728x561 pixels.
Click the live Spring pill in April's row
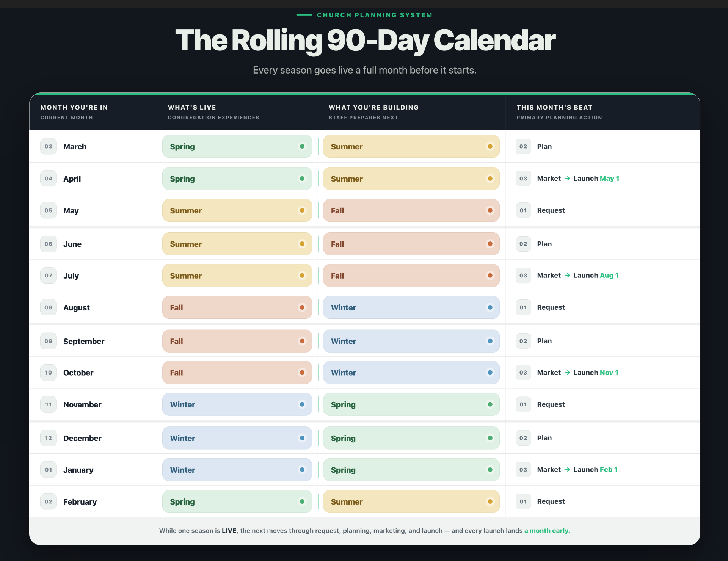pyautogui.click(x=237, y=179)
